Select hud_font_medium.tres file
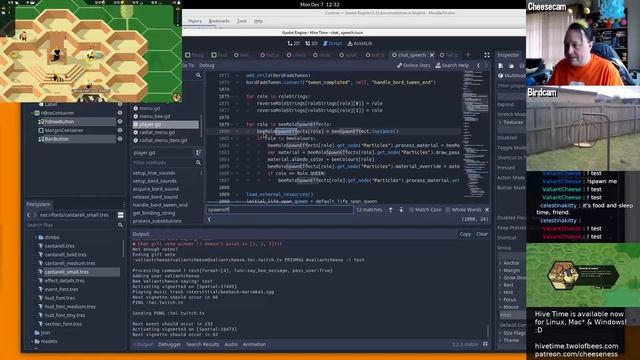Screen dimensions: 640x360 click(70, 307)
